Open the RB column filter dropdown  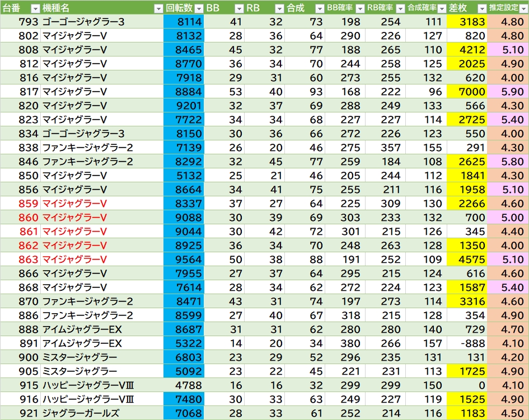(x=279, y=9)
